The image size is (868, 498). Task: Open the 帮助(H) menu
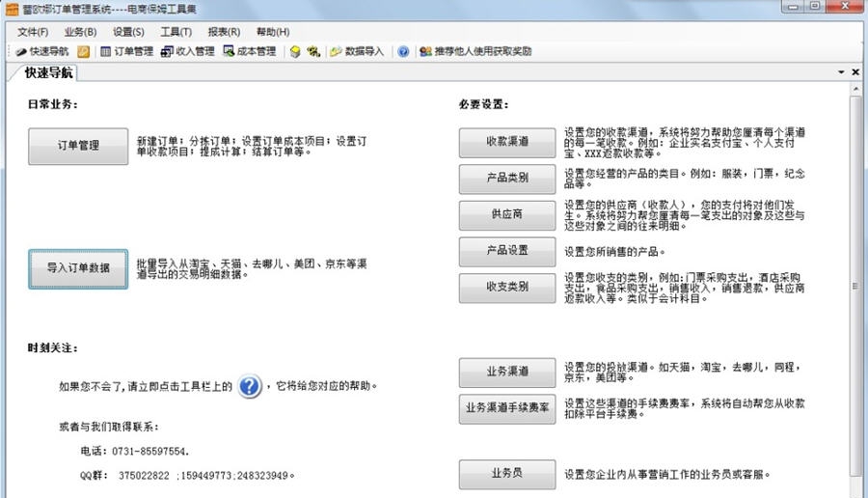tap(273, 32)
